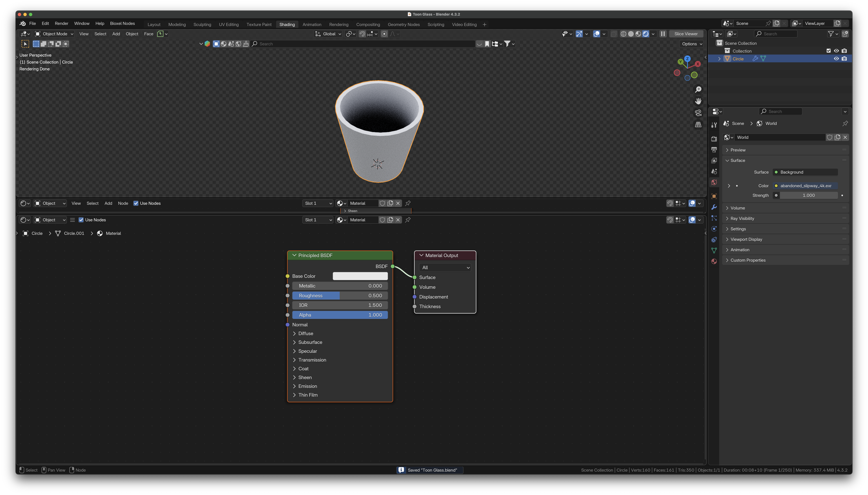Pause viewport render preview
The width and height of the screenshot is (868, 495).
pyautogui.click(x=663, y=34)
